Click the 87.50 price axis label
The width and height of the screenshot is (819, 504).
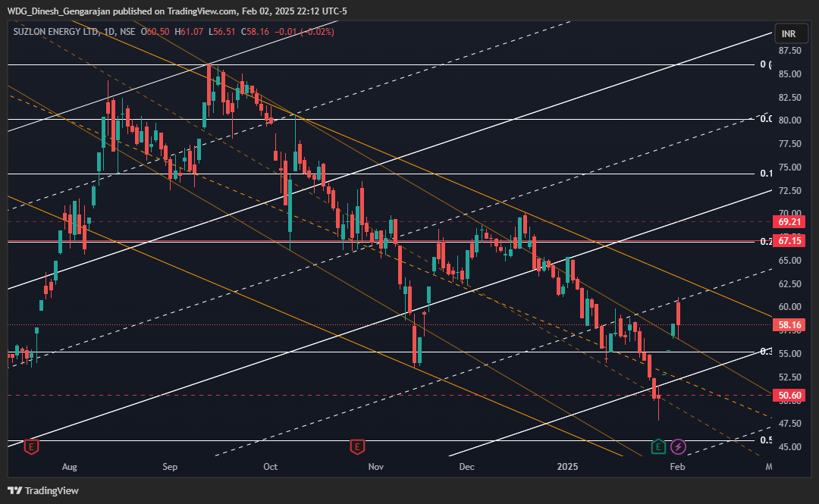click(x=789, y=51)
